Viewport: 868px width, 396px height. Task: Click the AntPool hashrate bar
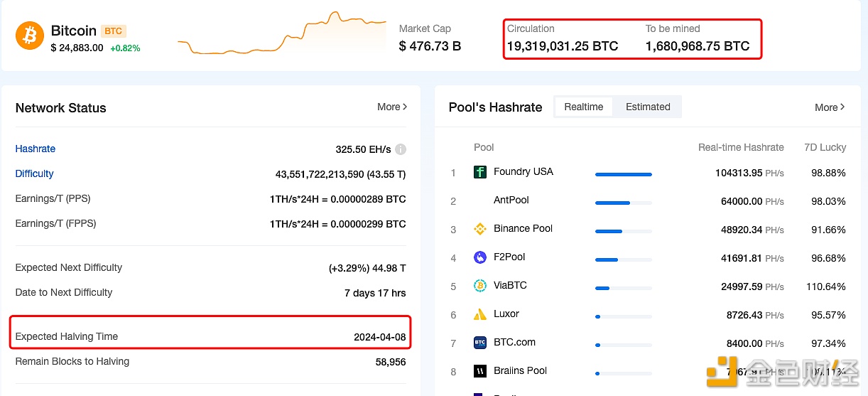(624, 203)
